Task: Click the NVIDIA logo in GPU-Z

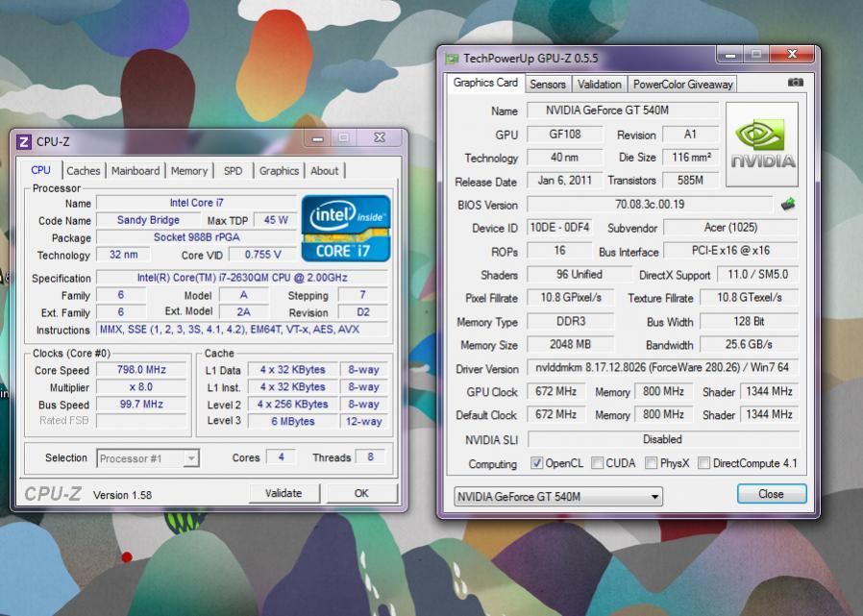Action: (762, 145)
